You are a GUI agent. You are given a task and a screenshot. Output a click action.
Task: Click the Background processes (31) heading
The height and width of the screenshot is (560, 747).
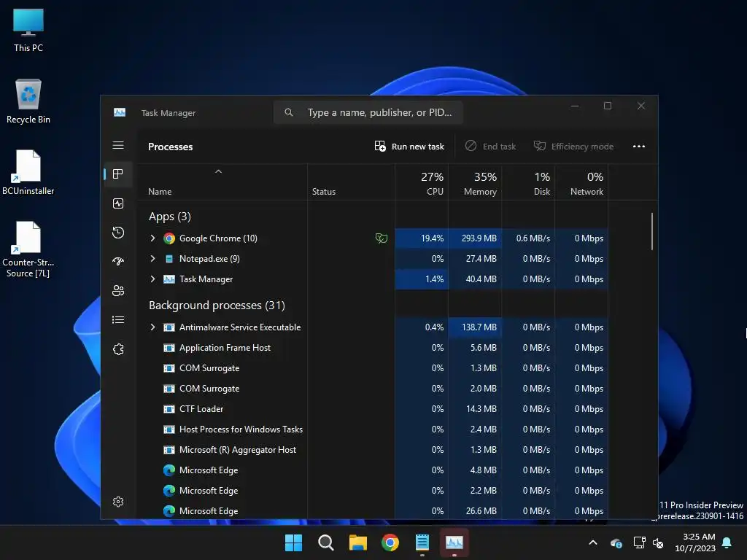tap(217, 306)
